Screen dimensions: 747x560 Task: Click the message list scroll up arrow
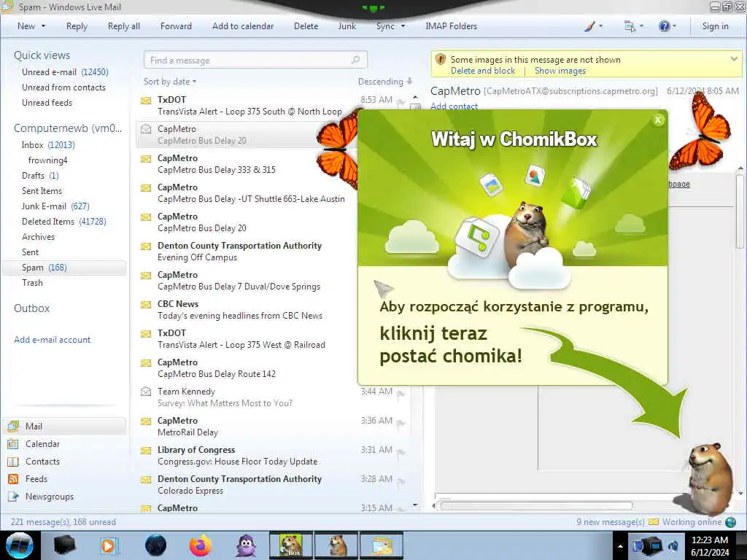(x=415, y=98)
